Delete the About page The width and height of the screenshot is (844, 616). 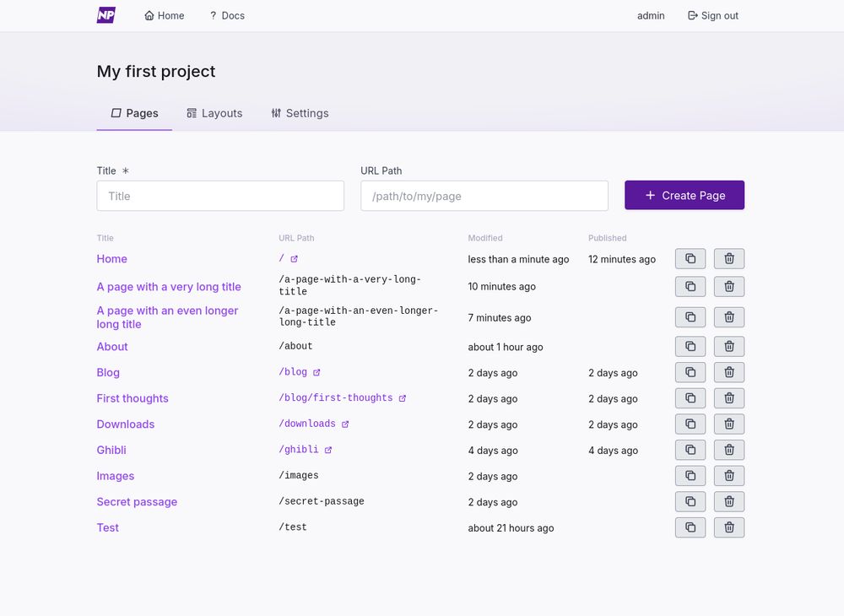pos(729,347)
